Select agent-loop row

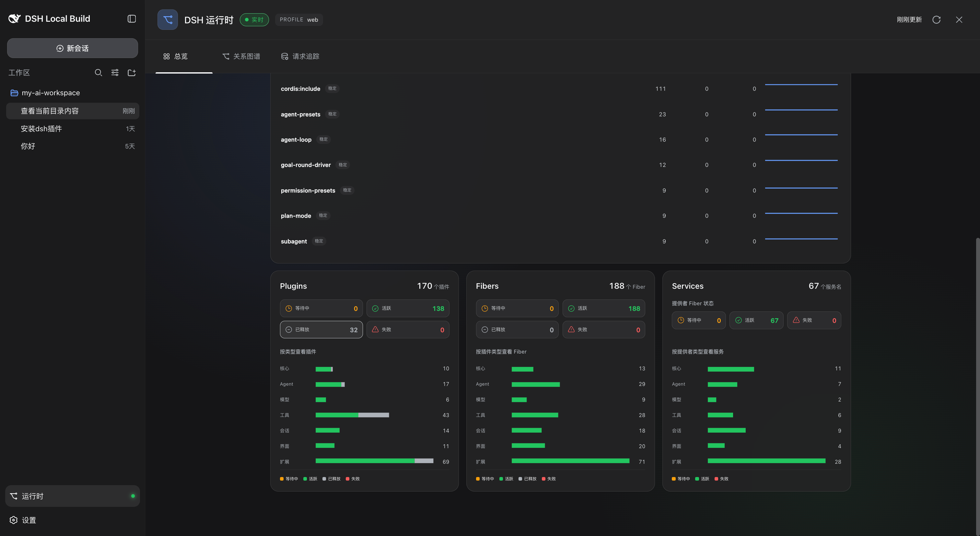coord(560,140)
